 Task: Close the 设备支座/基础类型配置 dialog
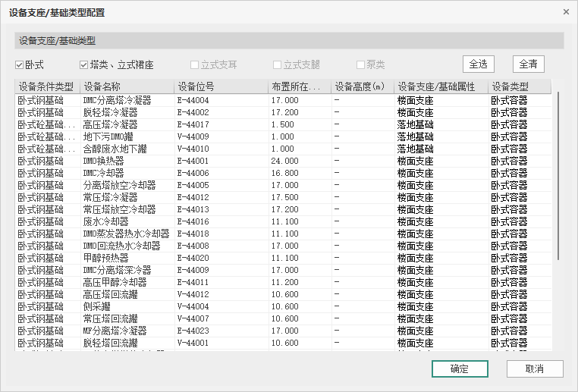[565, 12]
